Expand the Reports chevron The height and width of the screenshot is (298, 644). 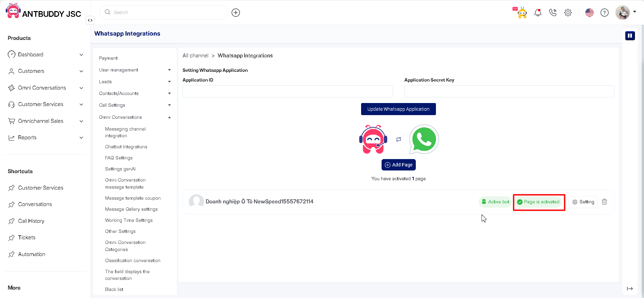(81, 138)
